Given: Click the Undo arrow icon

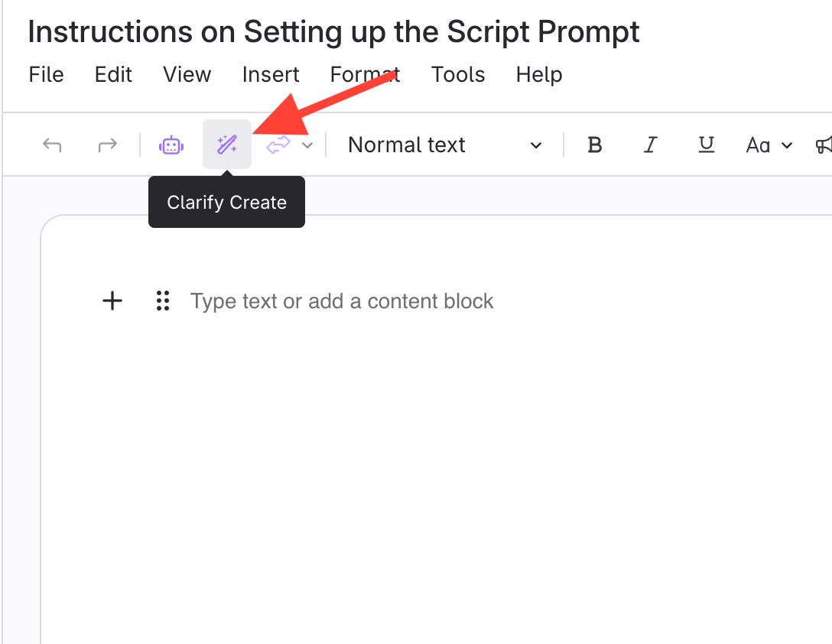Looking at the screenshot, I should tap(52, 145).
